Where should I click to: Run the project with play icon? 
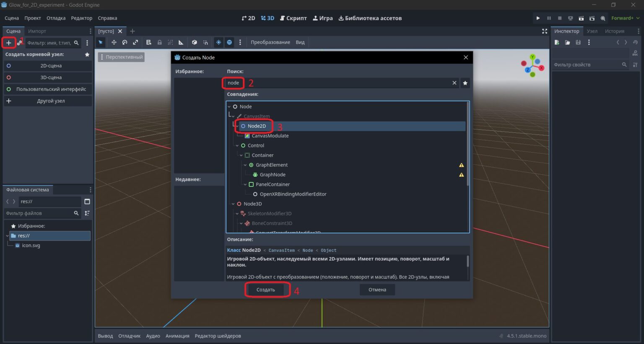pyautogui.click(x=538, y=18)
